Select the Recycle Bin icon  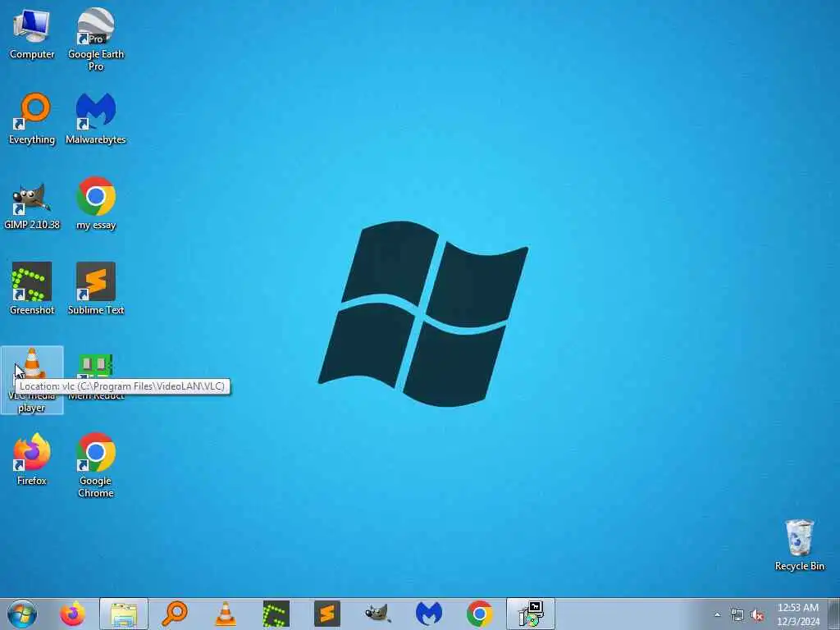[799, 546]
